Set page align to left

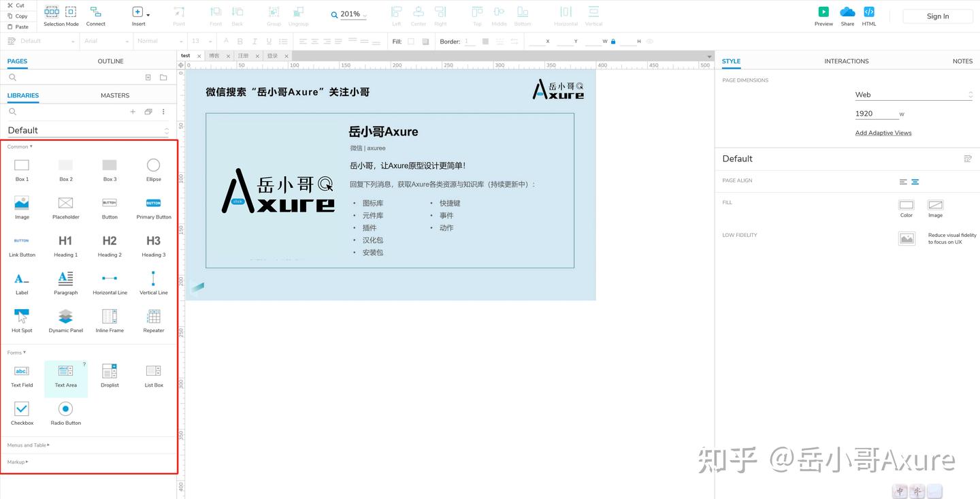pyautogui.click(x=903, y=182)
